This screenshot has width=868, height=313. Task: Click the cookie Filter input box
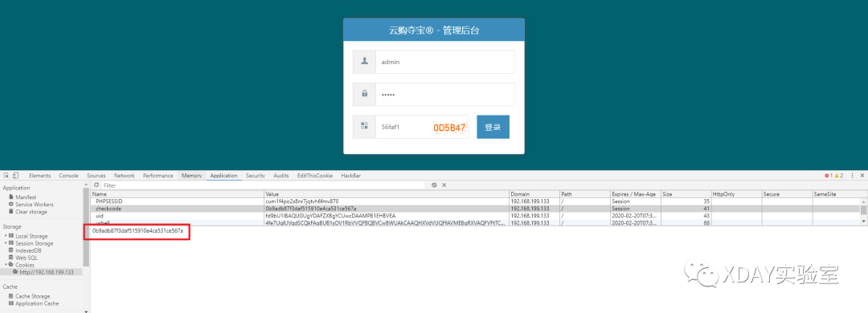click(x=263, y=185)
